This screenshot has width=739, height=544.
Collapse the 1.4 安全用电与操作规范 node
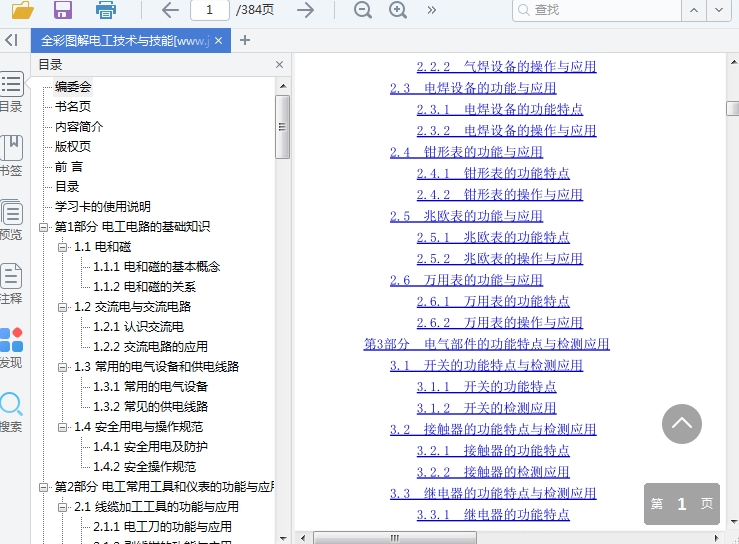coord(62,427)
